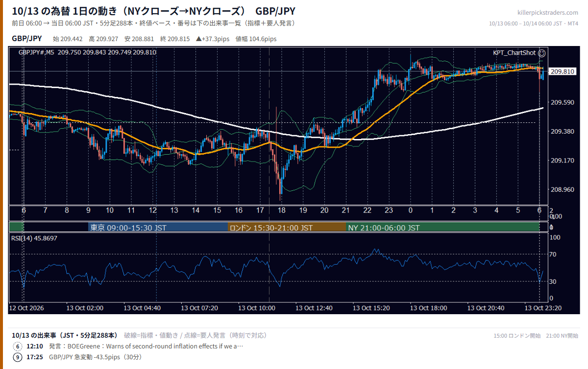Click the time axis label '13 Oct 18:00'

pos(429,308)
